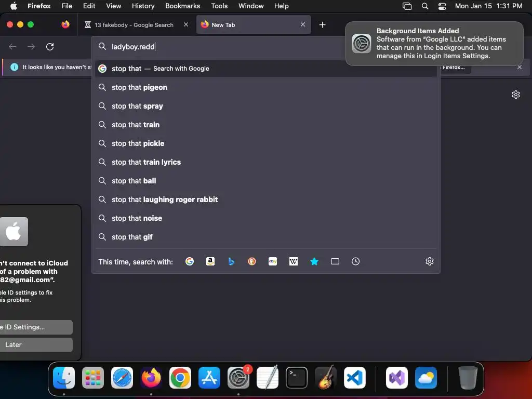532x399 pixels.
Task: Dismiss the Firefox info notification bar
Action: coord(520,67)
